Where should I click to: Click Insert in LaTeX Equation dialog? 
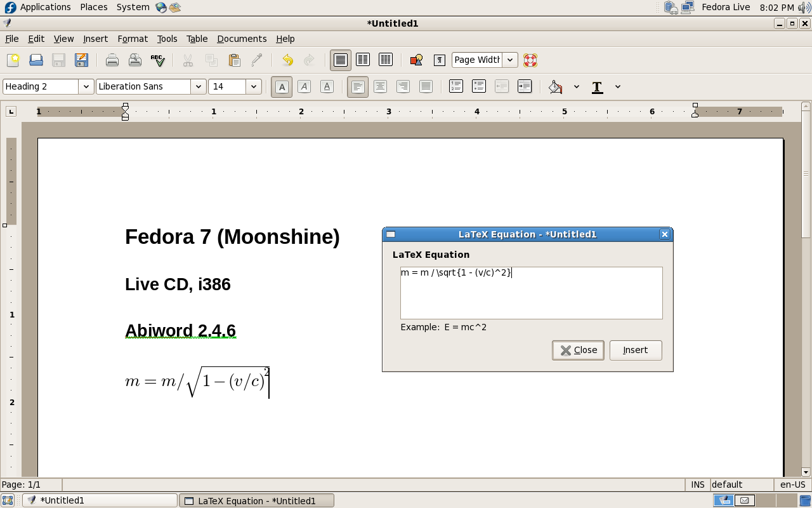click(636, 350)
